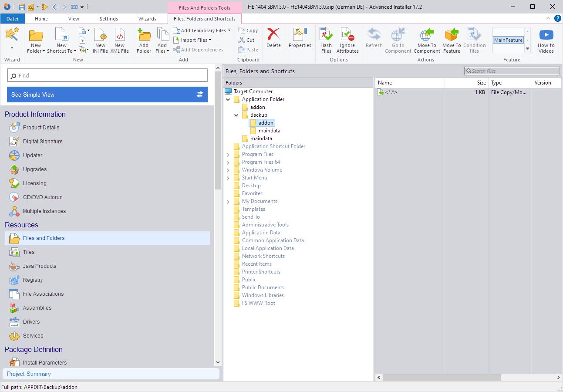
Task: Switch to the Settings tab
Action: pos(108,19)
